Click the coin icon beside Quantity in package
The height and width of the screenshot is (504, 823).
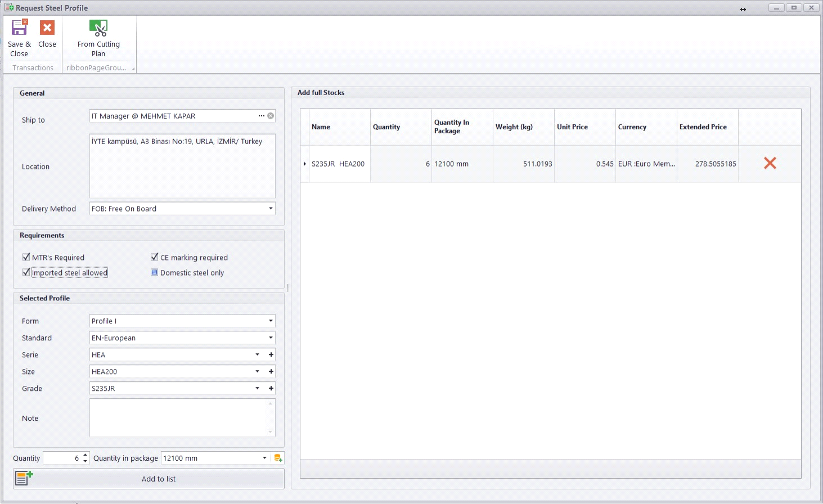[x=278, y=458]
